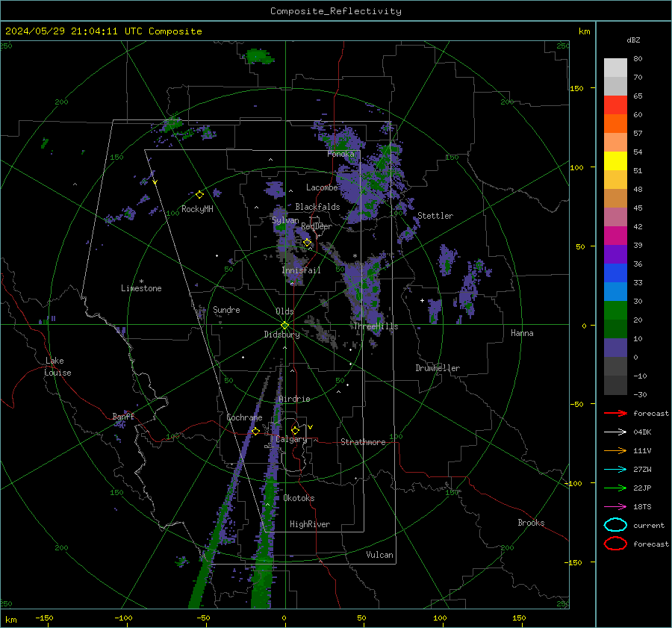The image size is (672, 628).
Task: Click the yellow diamond marker near RockyMH
Action: (x=199, y=195)
